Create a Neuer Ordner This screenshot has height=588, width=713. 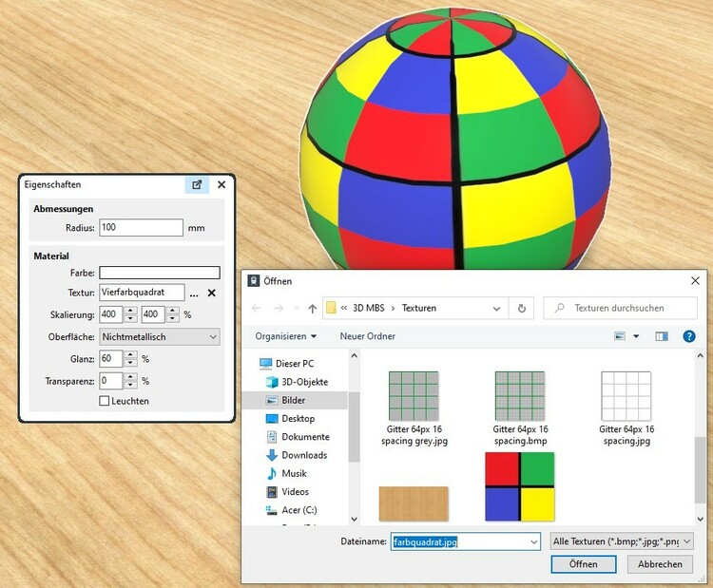pos(367,336)
